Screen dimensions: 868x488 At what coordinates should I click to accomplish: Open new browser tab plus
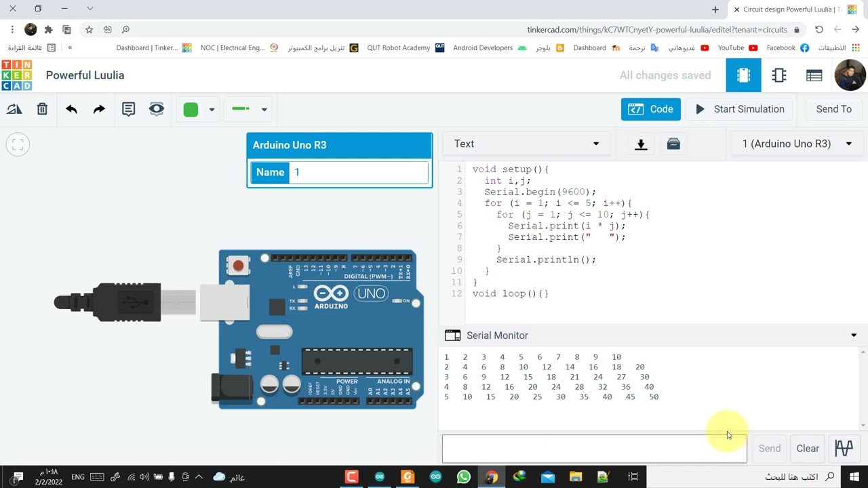click(715, 9)
